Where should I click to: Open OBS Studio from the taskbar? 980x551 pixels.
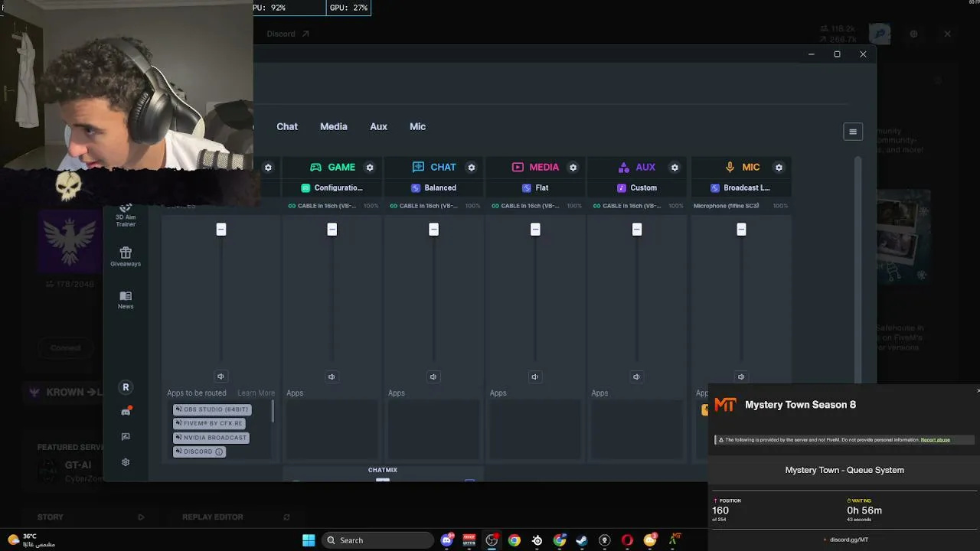(492, 540)
